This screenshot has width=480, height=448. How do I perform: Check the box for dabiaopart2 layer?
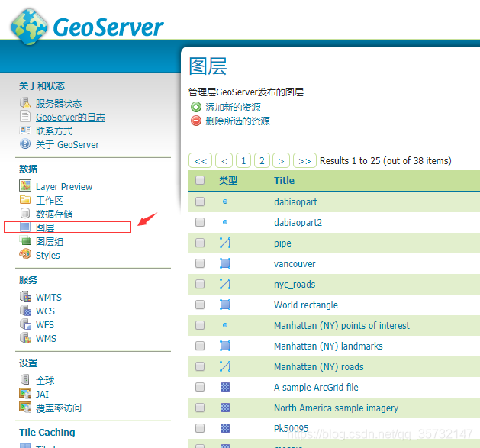click(200, 222)
